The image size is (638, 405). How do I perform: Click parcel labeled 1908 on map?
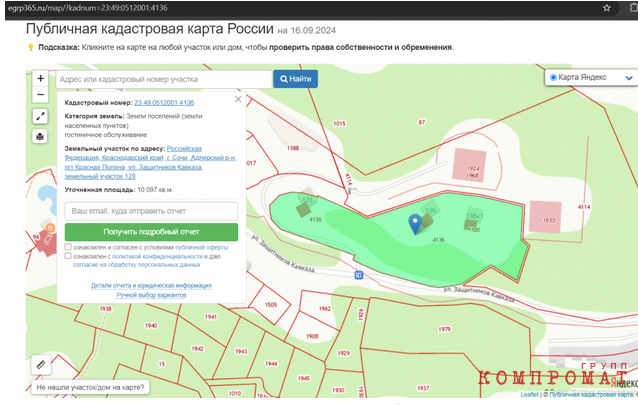312,336
